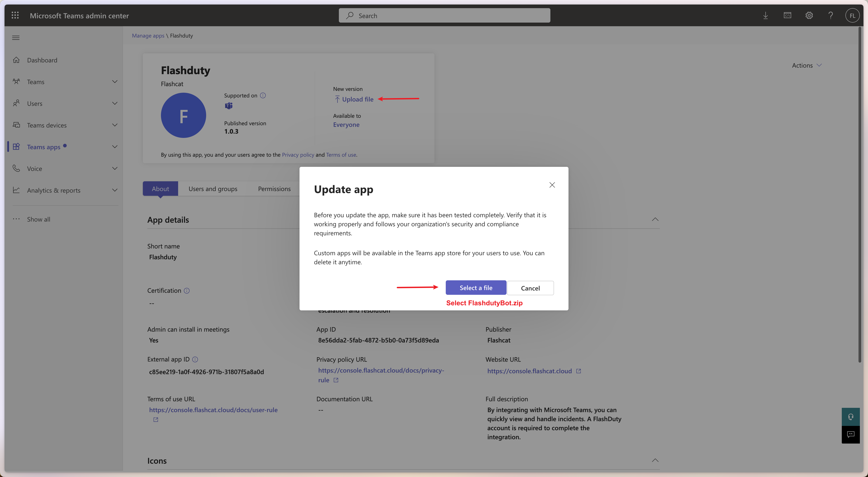This screenshot has height=477, width=868.
Task: Open the Terms of use link
Action: click(x=341, y=155)
